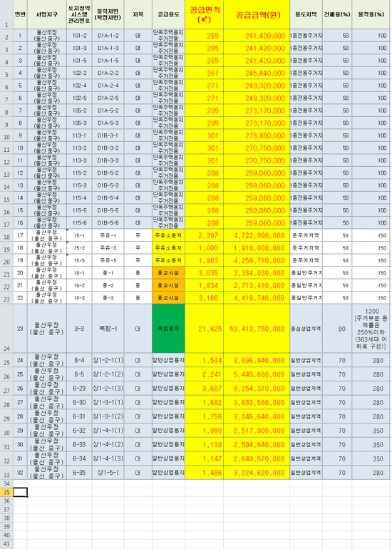Select supply amount 1,910,000,000
392x549 pixels.
257,248
